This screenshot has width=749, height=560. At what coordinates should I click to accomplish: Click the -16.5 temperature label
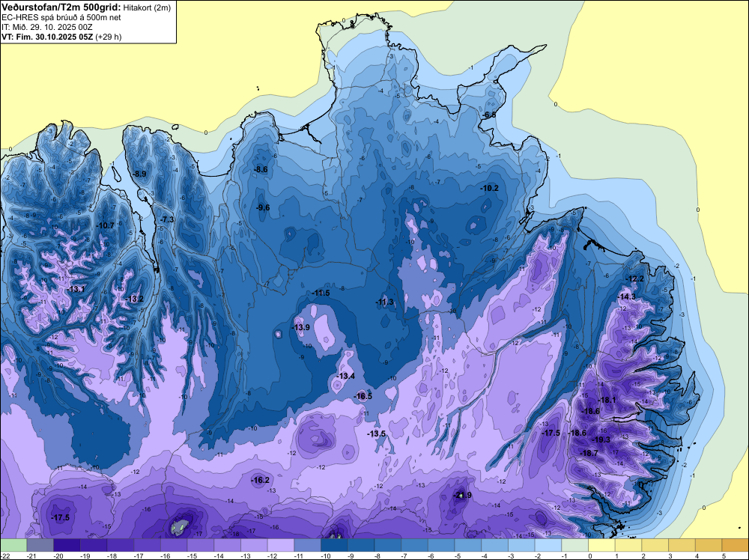click(363, 396)
